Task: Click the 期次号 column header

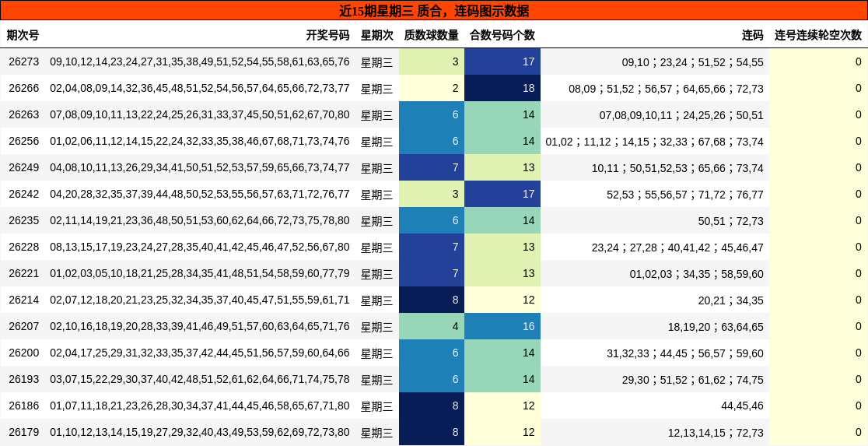Action: 23,35
